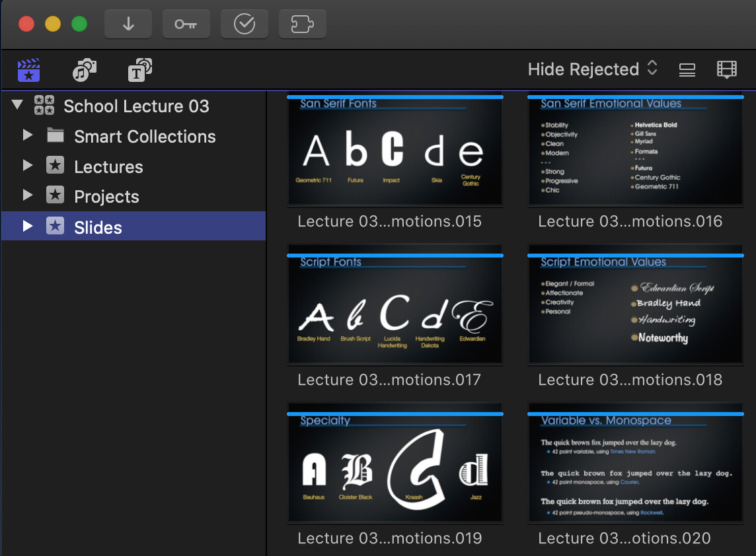Expand the Lectures event triangle

pos(28,166)
